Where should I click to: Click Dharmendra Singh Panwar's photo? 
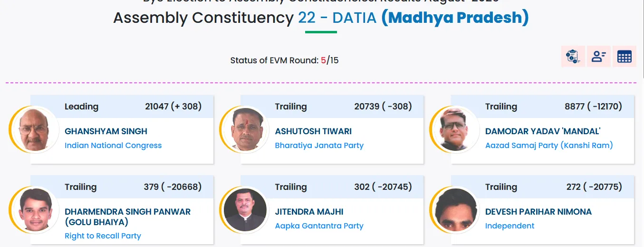click(33, 210)
